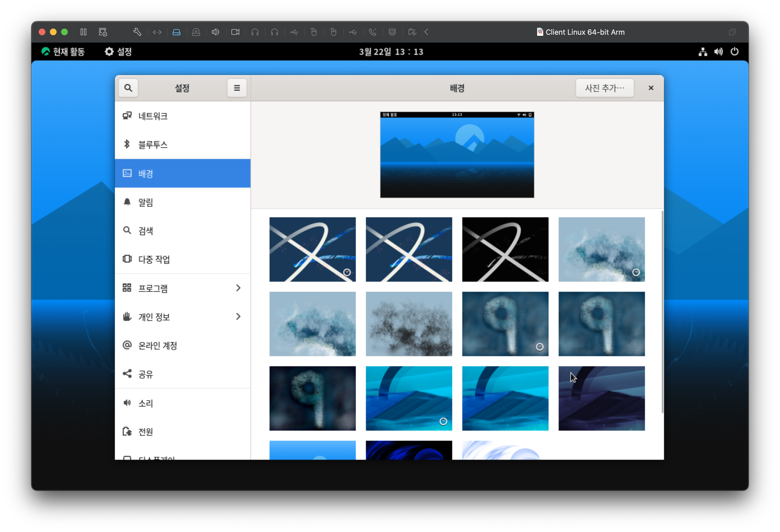
Task: Click the pause icon in VM toolbar
Action: pyautogui.click(x=83, y=32)
